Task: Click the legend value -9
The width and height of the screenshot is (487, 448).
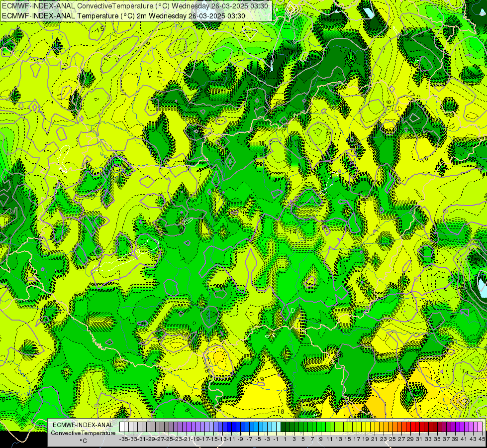Action: [240, 439]
